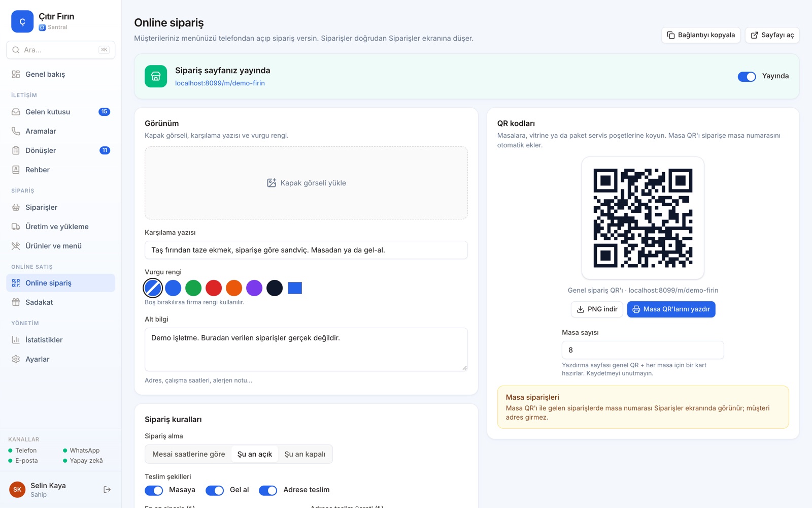Select Mesai saatlerine göre option
The width and height of the screenshot is (812, 508).
(x=189, y=454)
